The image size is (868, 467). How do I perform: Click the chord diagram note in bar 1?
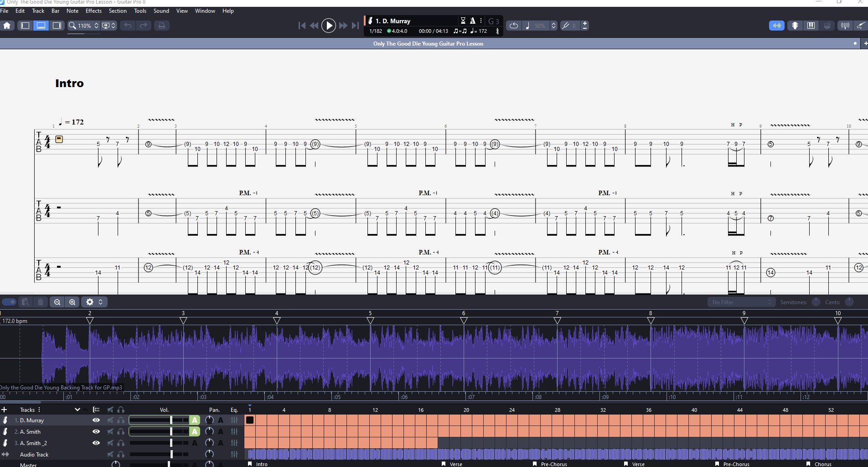[x=59, y=139]
